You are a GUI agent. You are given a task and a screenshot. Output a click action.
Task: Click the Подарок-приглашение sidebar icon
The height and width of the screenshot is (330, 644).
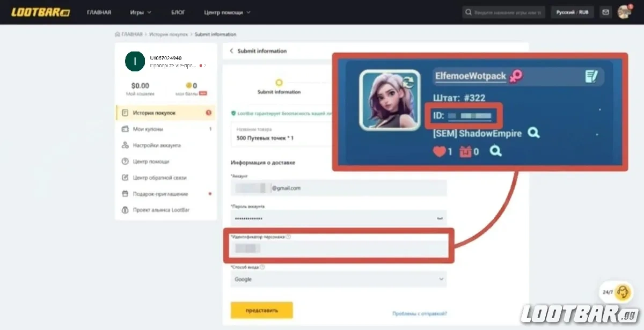click(x=126, y=194)
